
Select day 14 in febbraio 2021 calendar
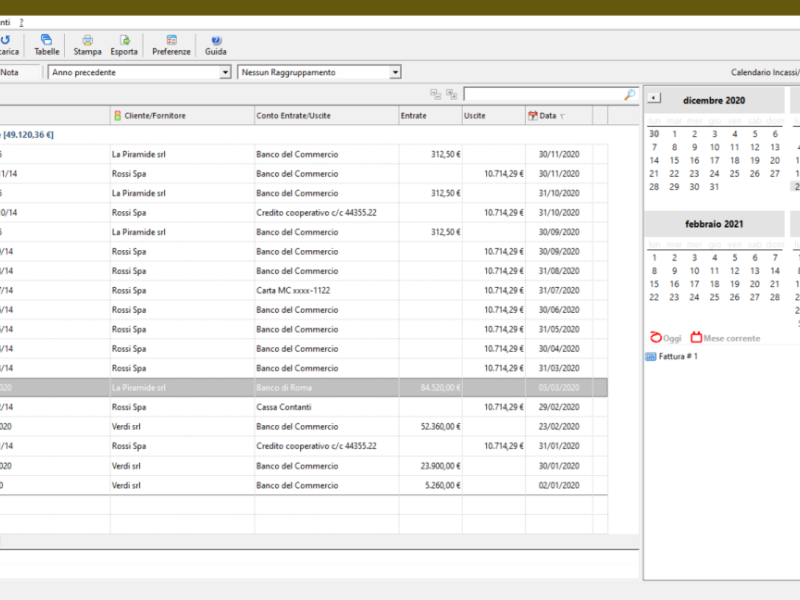click(774, 270)
